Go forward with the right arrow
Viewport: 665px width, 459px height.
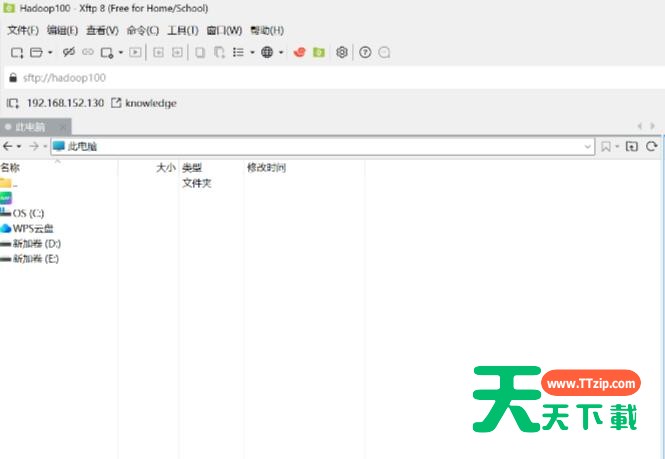[34, 146]
